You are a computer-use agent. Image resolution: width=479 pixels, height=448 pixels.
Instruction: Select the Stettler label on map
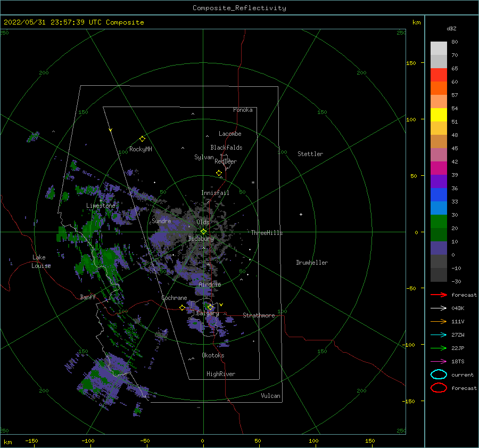click(x=310, y=154)
